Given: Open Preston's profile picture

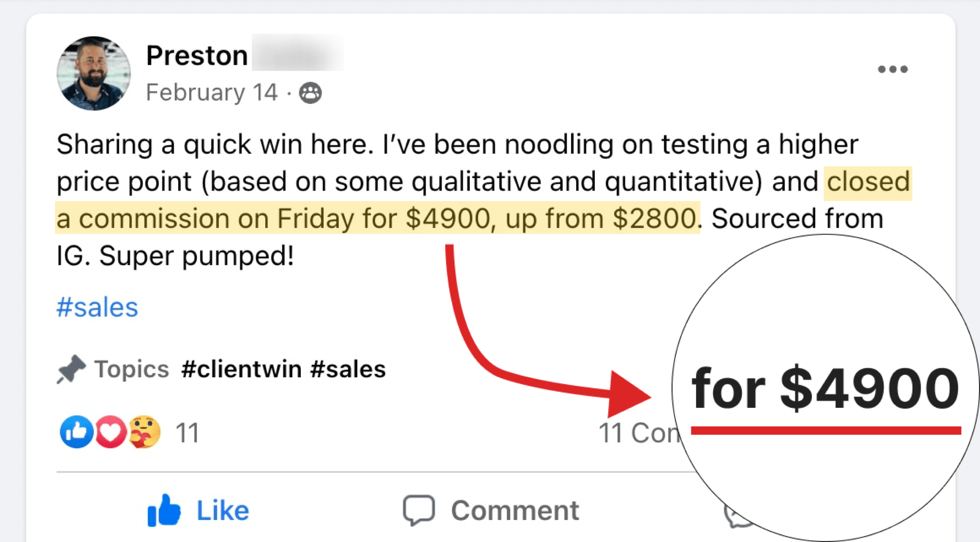Looking at the screenshot, I should click(x=93, y=73).
